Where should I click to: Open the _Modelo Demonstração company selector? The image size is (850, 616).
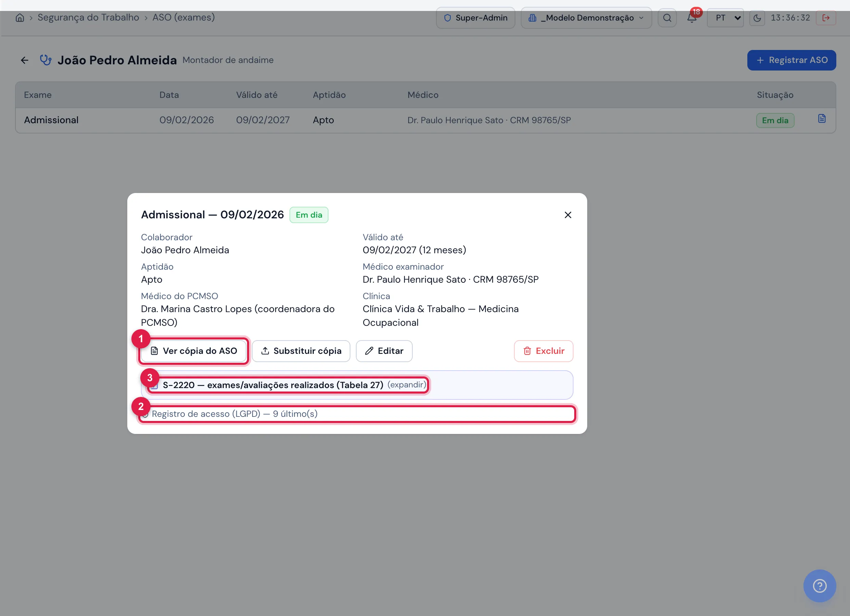coord(586,17)
